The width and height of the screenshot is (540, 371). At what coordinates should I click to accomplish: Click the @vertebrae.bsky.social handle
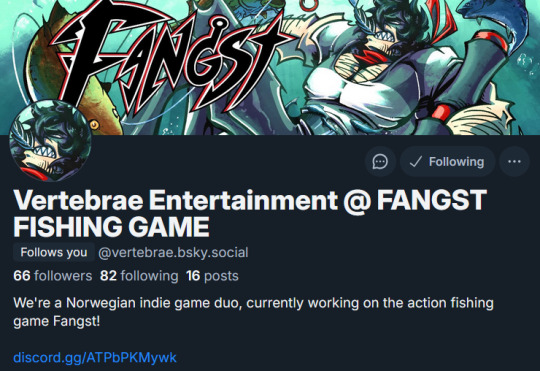pos(173,253)
